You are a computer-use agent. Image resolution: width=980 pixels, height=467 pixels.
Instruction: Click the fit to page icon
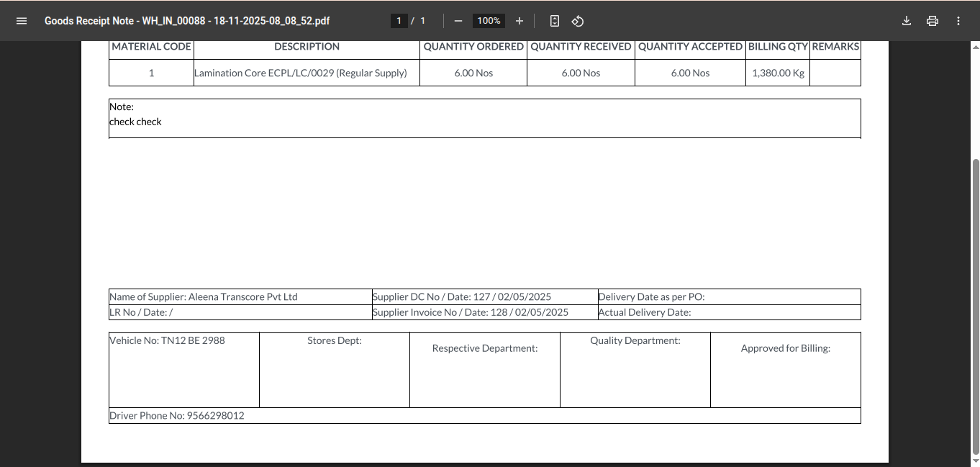[x=554, y=21]
